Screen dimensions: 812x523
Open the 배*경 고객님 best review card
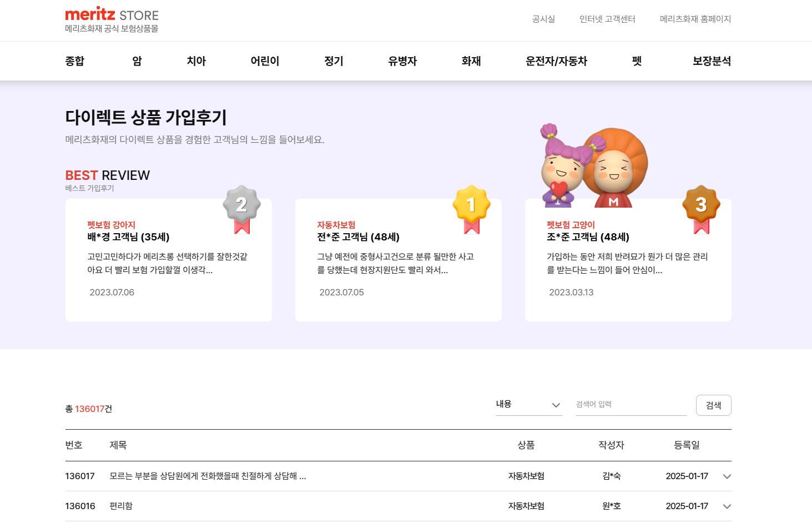point(169,260)
